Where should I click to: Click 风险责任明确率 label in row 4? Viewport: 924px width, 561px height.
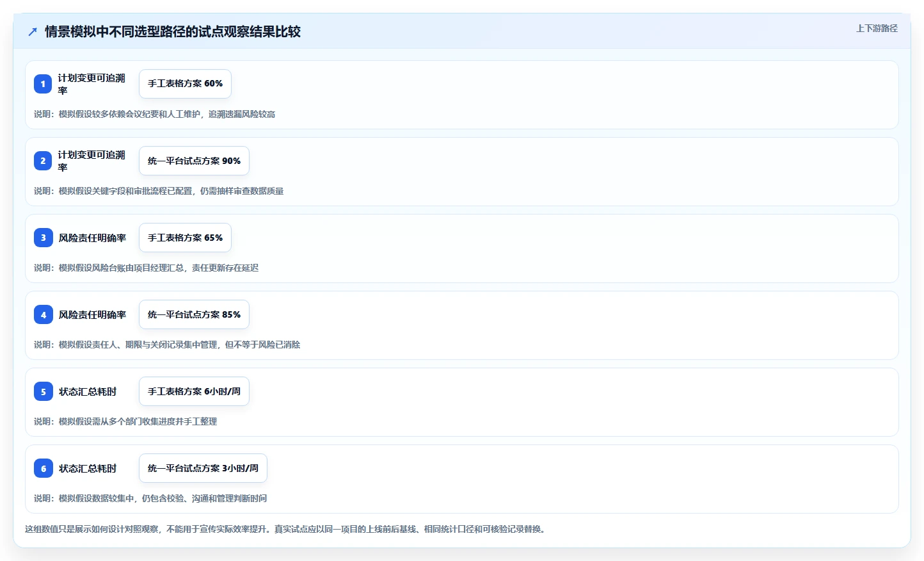pyautogui.click(x=92, y=314)
